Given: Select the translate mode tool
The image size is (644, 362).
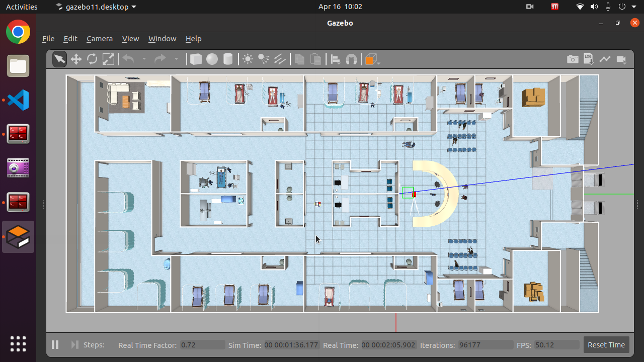Looking at the screenshot, I should 76,59.
